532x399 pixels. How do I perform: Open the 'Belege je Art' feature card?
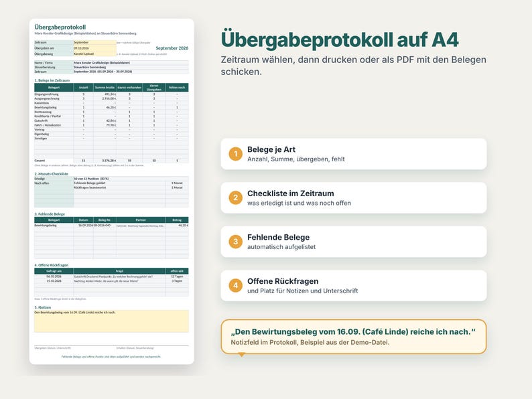click(x=354, y=154)
